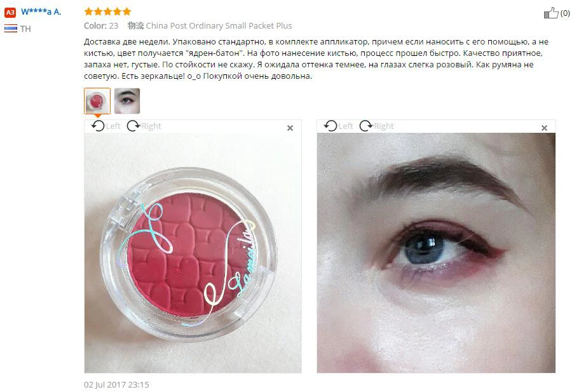This screenshot has width=579, height=392.
Task: Click the 'Right' label above eye photo
Action: click(x=384, y=126)
